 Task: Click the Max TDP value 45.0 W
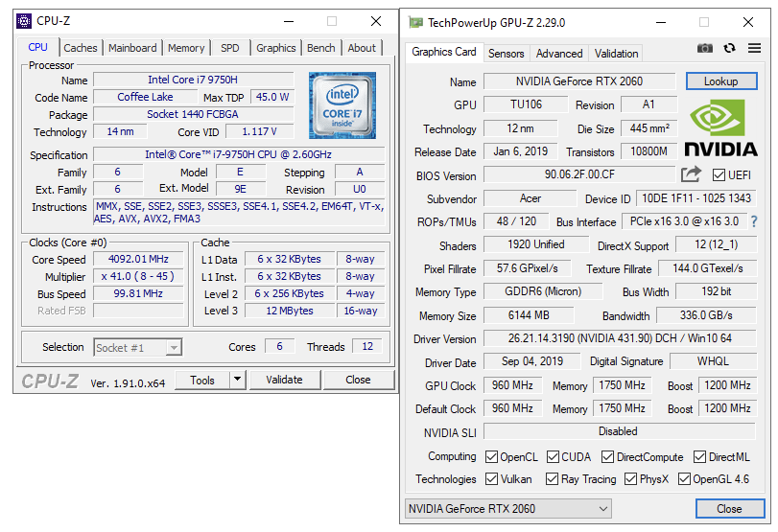click(272, 97)
